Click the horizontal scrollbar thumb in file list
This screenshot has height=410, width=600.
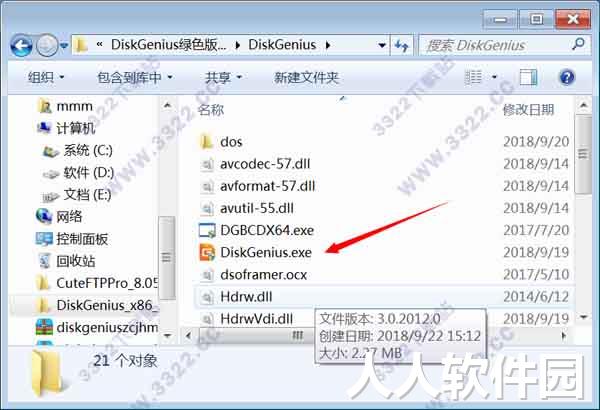tap(256, 336)
